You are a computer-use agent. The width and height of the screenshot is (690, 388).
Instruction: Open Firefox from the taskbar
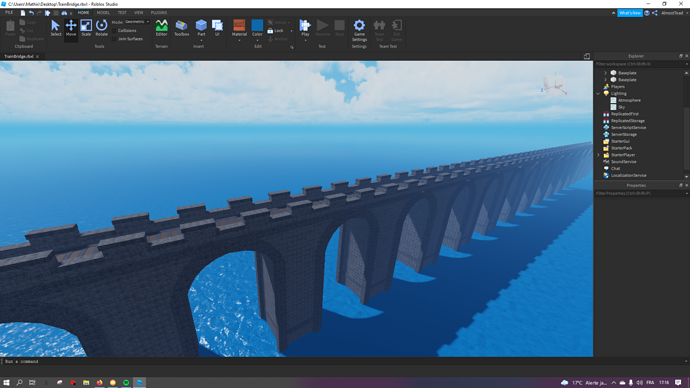tap(99, 383)
